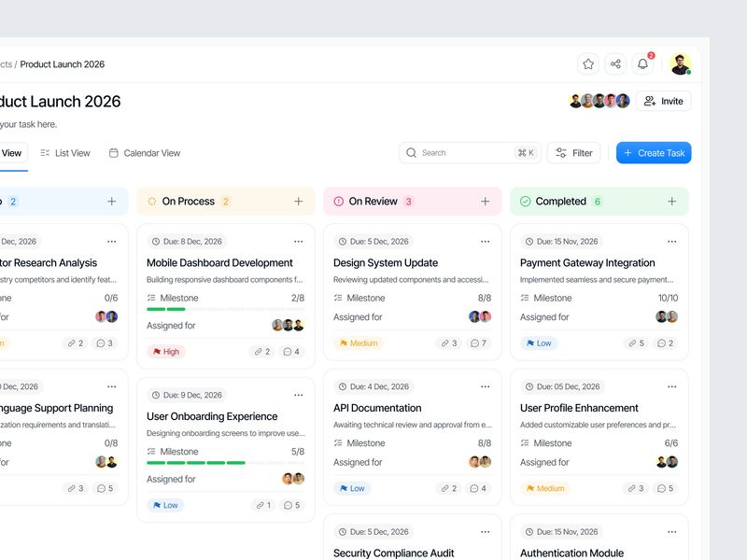Open attachments count on Mobile Dashboard Development
The width and height of the screenshot is (747, 560).
262,352
